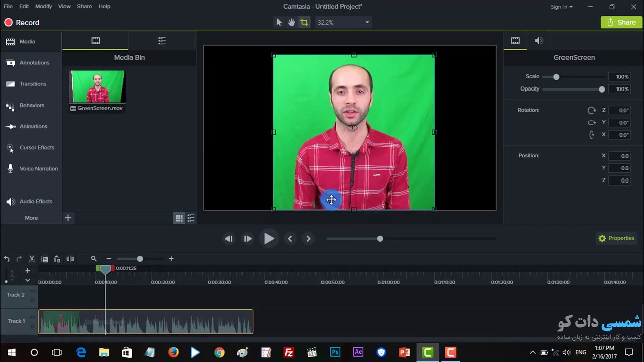The width and height of the screenshot is (644, 362).
Task: Click the X rotation dial icon
Action: 592,135
